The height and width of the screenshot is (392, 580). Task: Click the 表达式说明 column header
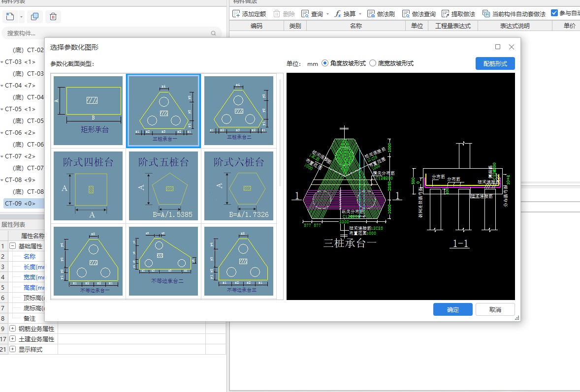[515, 26]
